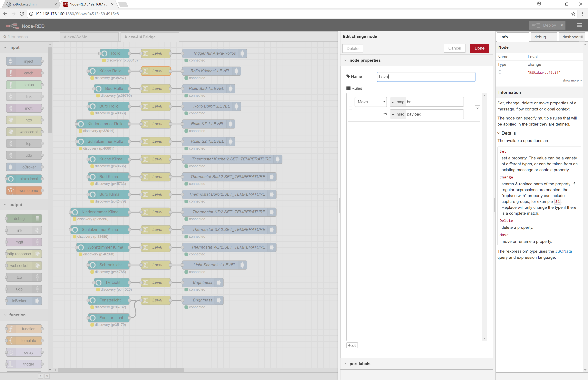This screenshot has width=588, height=380.
Task: Add a new rule with add button
Action: pos(352,346)
